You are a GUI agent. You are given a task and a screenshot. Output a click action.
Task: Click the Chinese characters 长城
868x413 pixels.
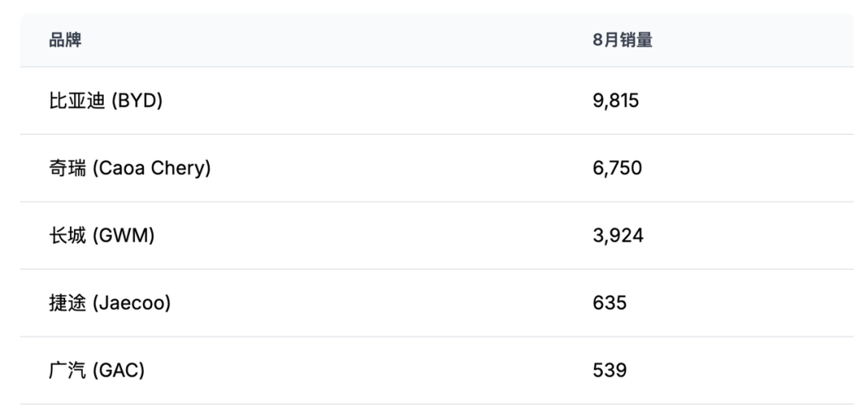[x=68, y=236]
